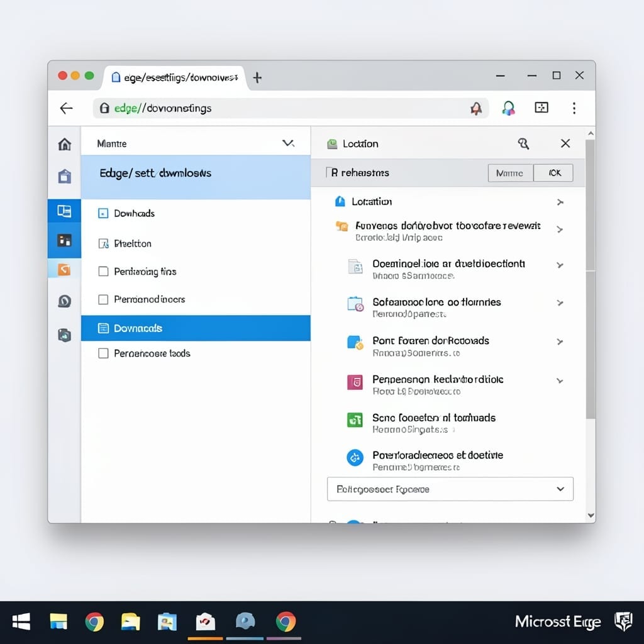This screenshot has width=644, height=644.
Task: Expand the Funvenes row chevron
Action: pyautogui.click(x=559, y=230)
